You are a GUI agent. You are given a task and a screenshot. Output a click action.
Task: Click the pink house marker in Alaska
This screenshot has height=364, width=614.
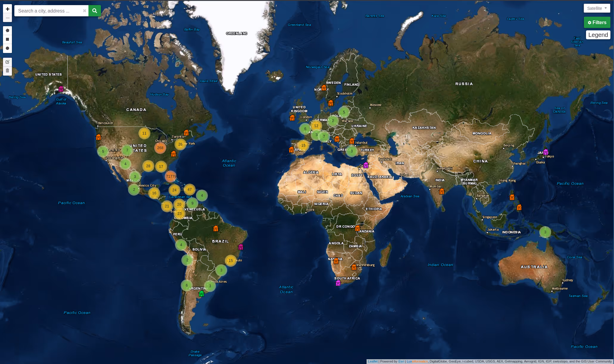pos(61,89)
